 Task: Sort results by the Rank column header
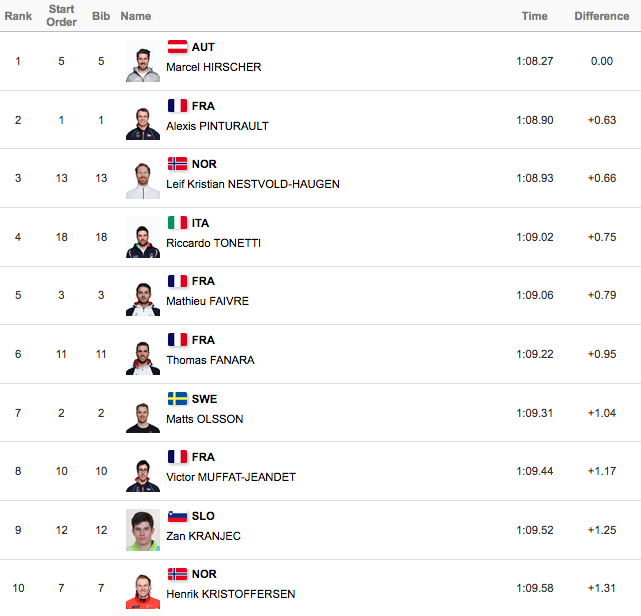(x=18, y=16)
